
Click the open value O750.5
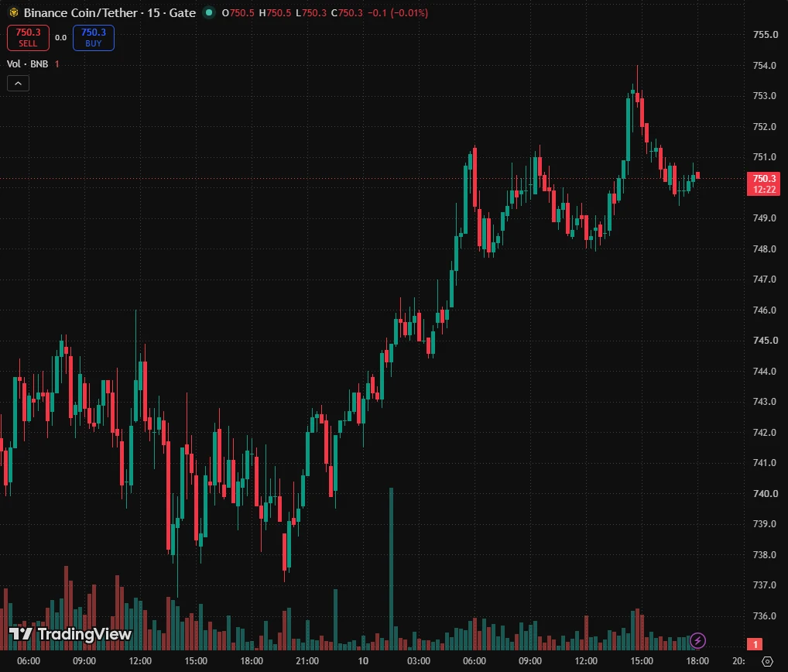pos(238,12)
